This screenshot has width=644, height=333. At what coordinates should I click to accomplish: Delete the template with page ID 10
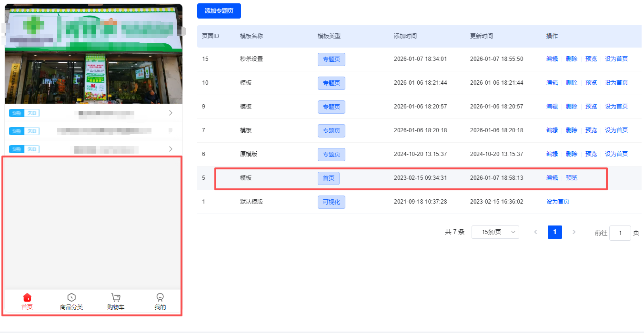point(571,83)
